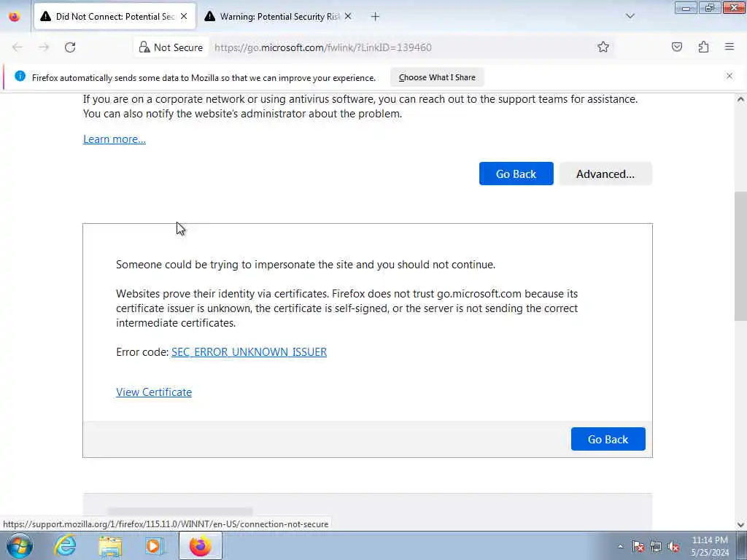Open the Save to Pocket icon
Viewport: 747px width, 560px height.
point(677,47)
